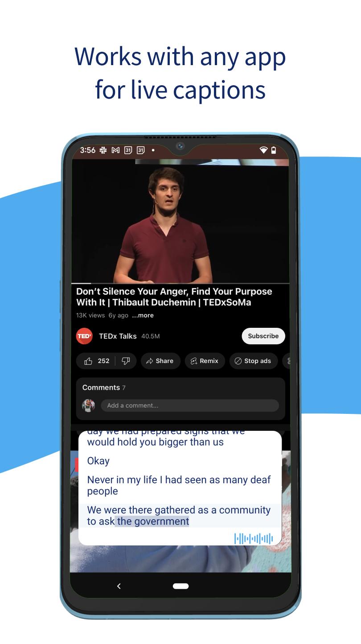Tap the home pill navigation button
The image size is (361, 644).
click(180, 586)
